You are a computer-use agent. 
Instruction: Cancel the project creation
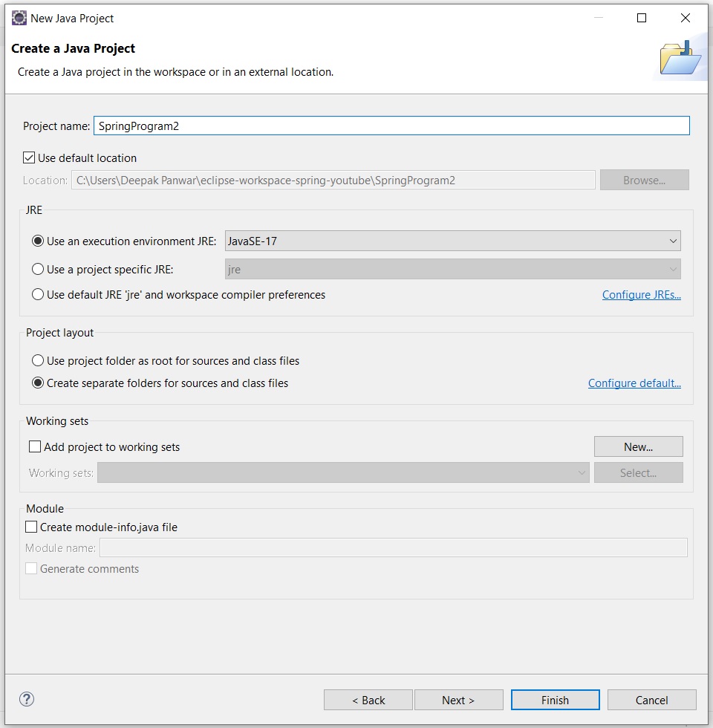[x=652, y=700]
